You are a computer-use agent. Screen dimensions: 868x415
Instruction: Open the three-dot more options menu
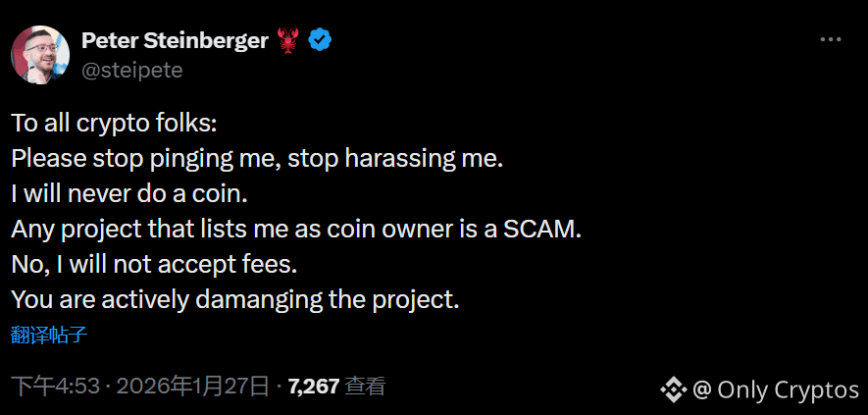(830, 40)
